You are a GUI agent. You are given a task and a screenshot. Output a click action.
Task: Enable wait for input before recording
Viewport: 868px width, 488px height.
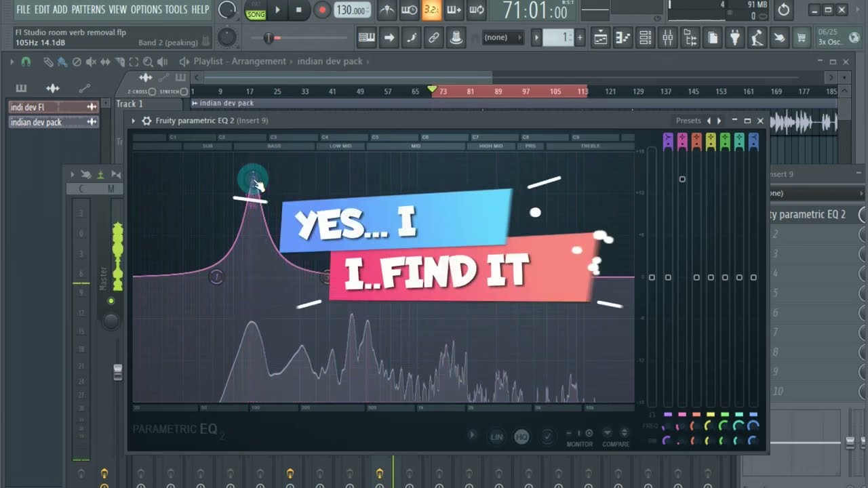click(x=409, y=10)
